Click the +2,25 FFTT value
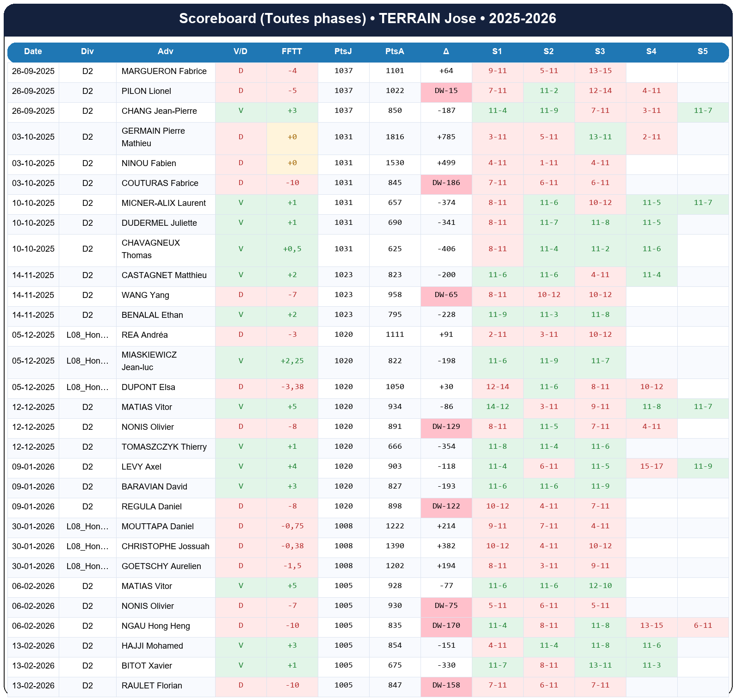 pyautogui.click(x=292, y=361)
